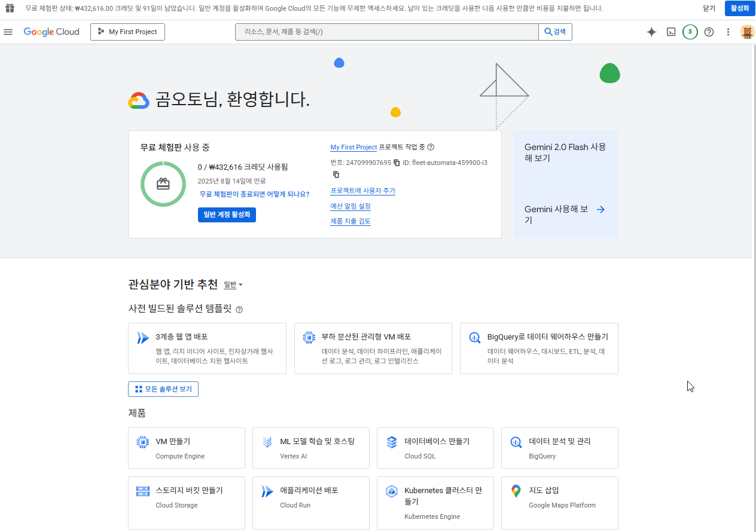This screenshot has width=756, height=532.
Task: Click the 검색 search button
Action: pos(555,32)
